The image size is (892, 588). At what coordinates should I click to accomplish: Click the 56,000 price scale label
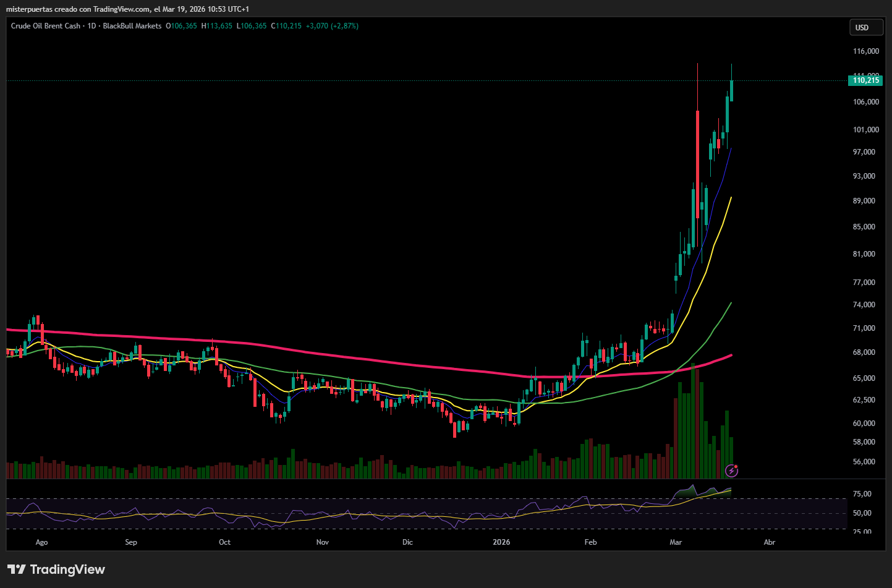[x=864, y=462]
